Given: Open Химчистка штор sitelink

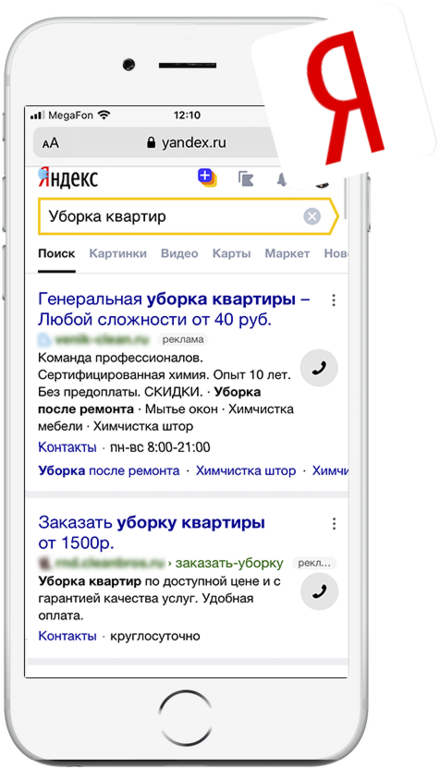Looking at the screenshot, I should [246, 471].
